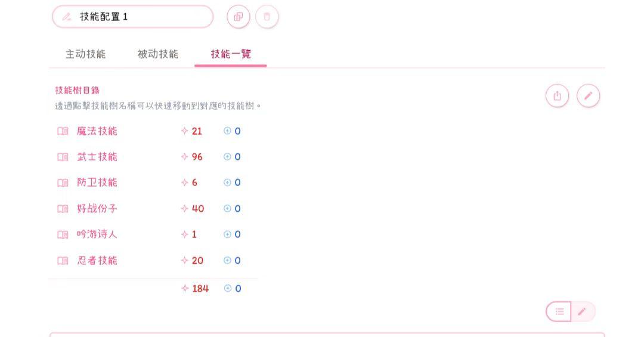Open the 主动技能 tab
This screenshot has height=337, width=644.
coord(85,54)
